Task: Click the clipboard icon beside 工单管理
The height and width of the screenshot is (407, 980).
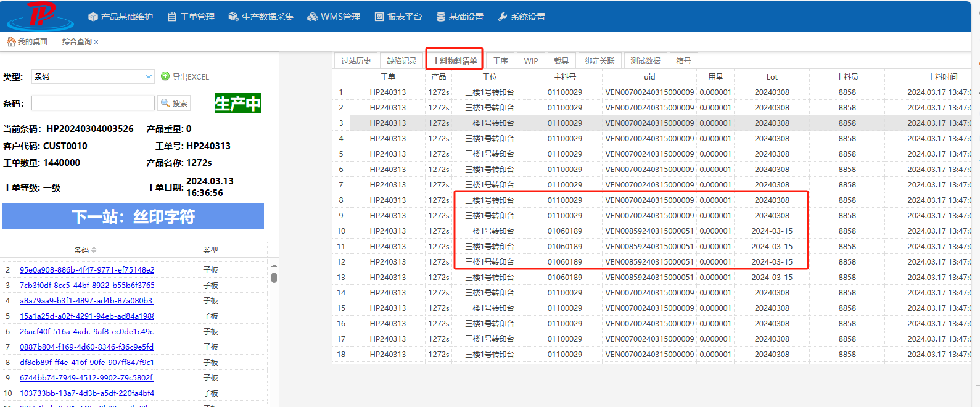Action: click(x=172, y=17)
